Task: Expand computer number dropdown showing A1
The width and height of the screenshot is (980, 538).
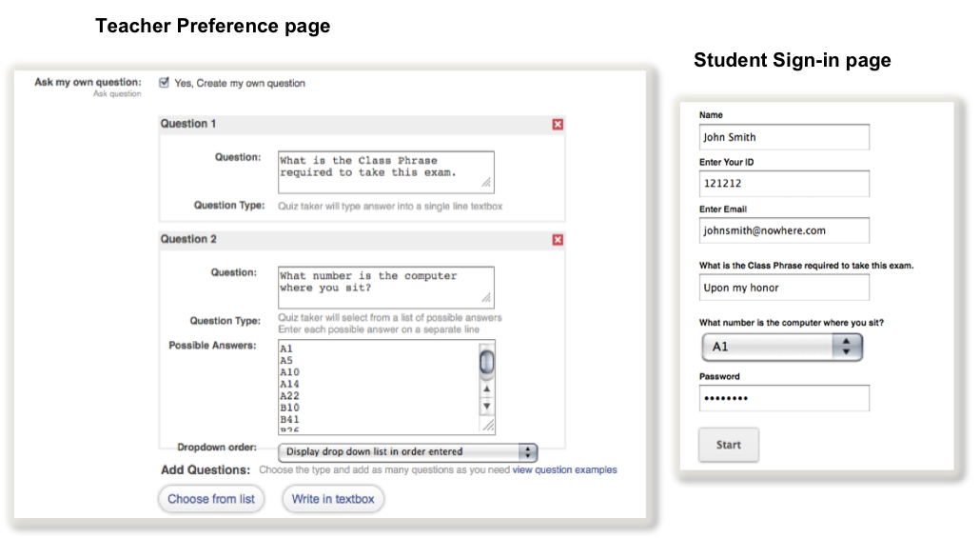Action: pos(781,348)
